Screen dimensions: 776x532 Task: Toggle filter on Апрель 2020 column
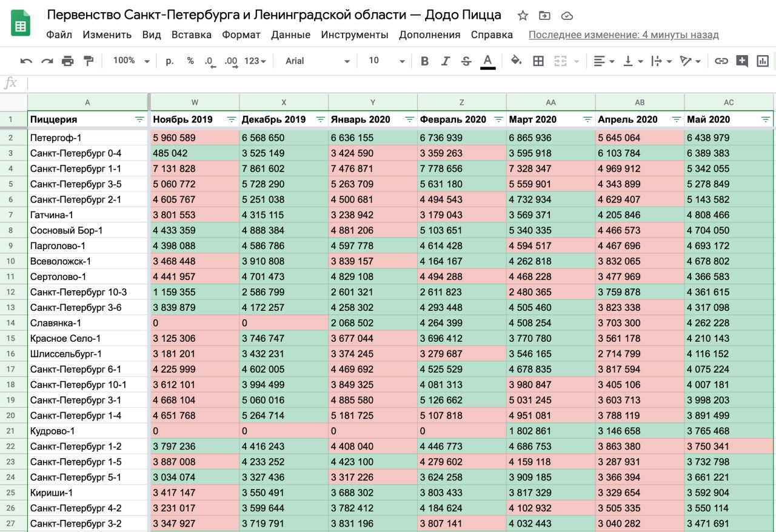coord(677,119)
